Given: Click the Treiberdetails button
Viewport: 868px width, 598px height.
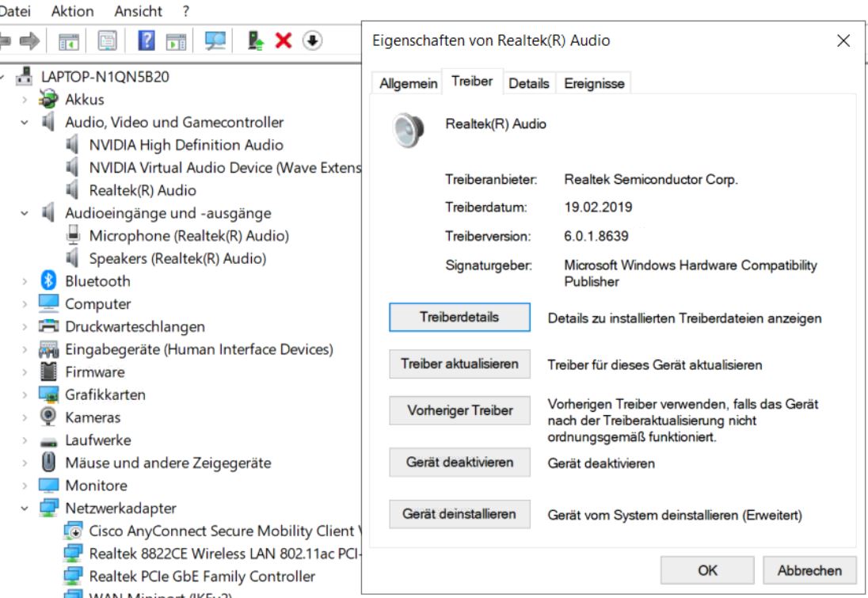Looking at the screenshot, I should [459, 317].
